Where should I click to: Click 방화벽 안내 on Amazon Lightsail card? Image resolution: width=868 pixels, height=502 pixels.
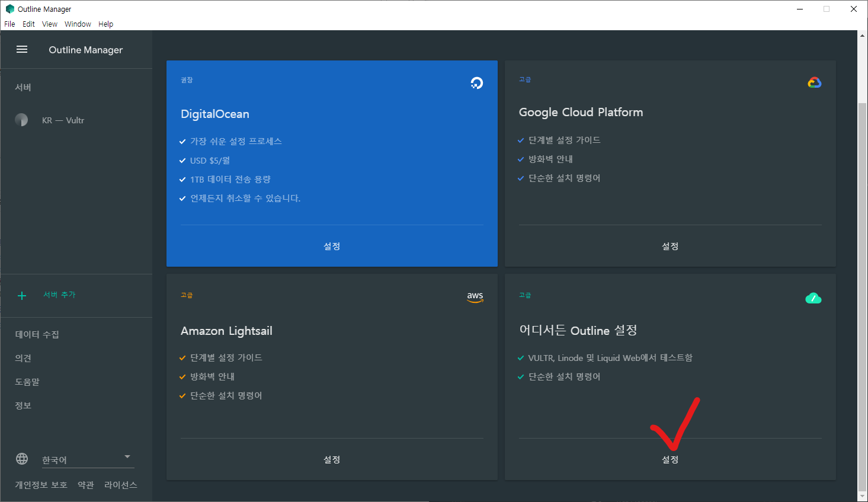pyautogui.click(x=212, y=376)
